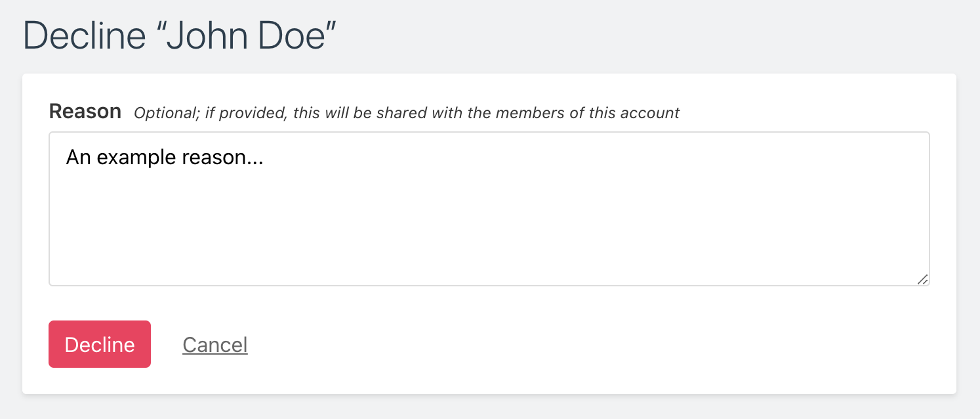Select the Decline "John Doe" heading

coord(178,34)
